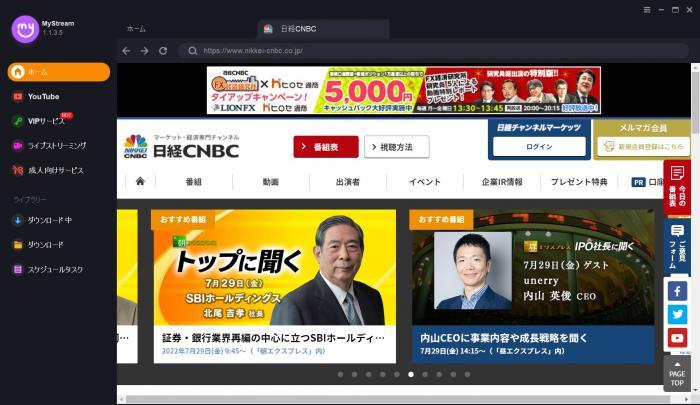Select the ninth carousel dot
Viewport: 700px width, 405px height.
[453, 374]
